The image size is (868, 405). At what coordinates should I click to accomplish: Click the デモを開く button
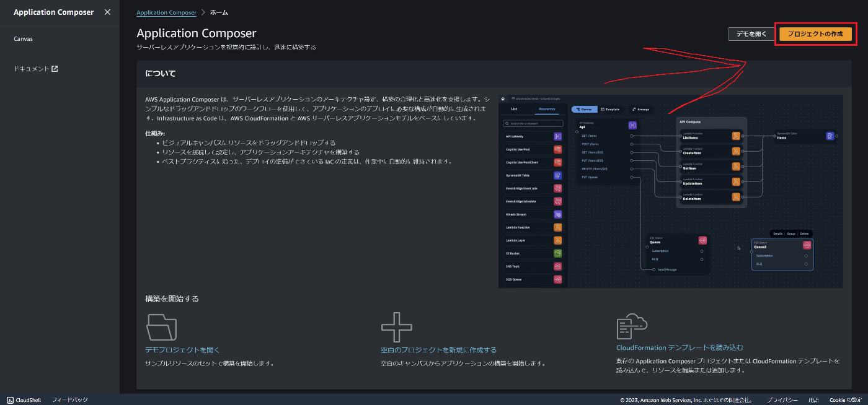[751, 34]
